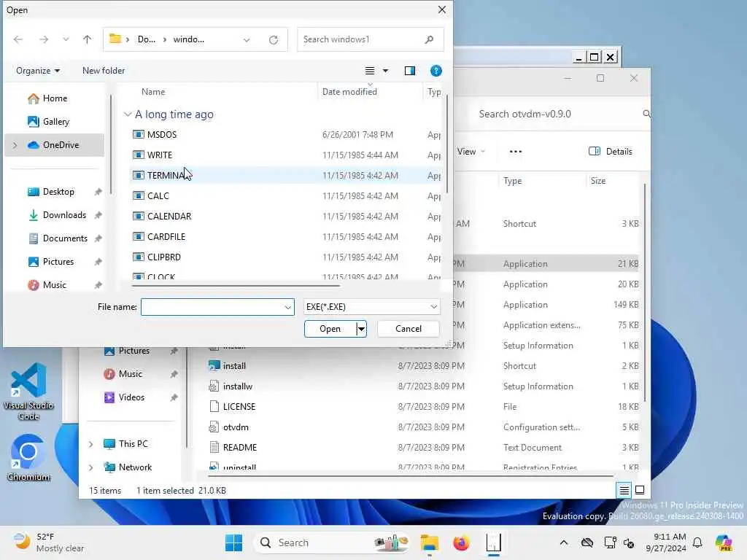The height and width of the screenshot is (560, 747).
Task: Click the Open button
Action: pyautogui.click(x=330, y=329)
